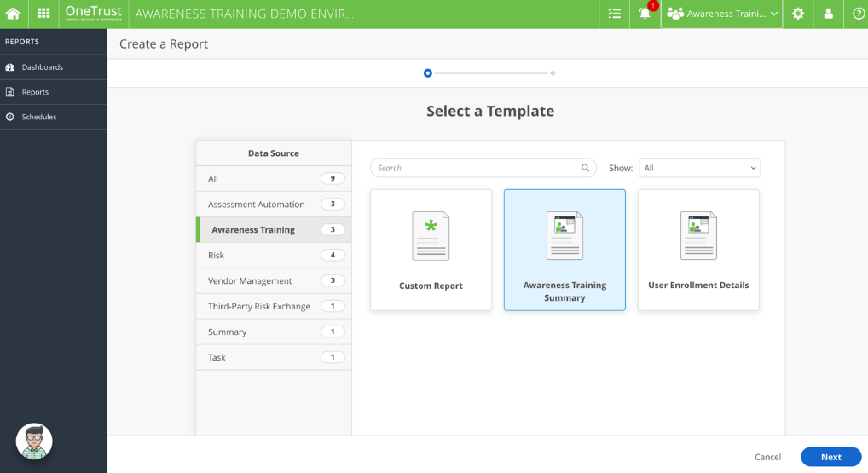Image resolution: width=868 pixels, height=473 pixels.
Task: Open the Show filter dropdown
Action: (699, 168)
